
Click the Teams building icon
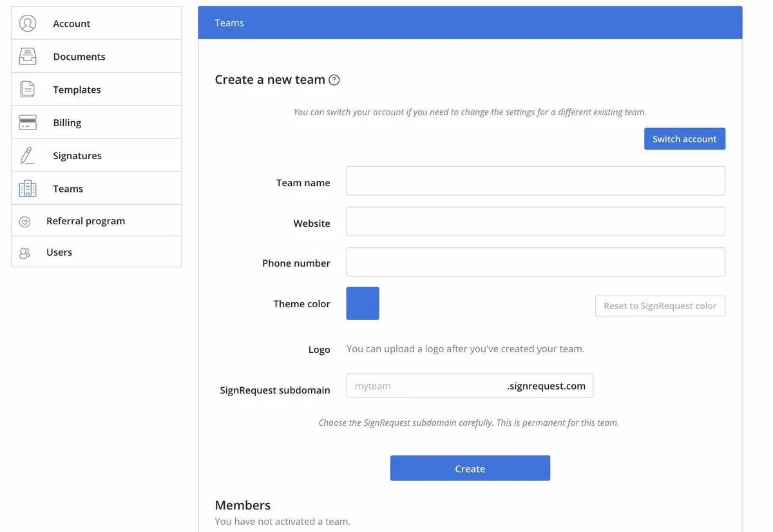coord(28,189)
